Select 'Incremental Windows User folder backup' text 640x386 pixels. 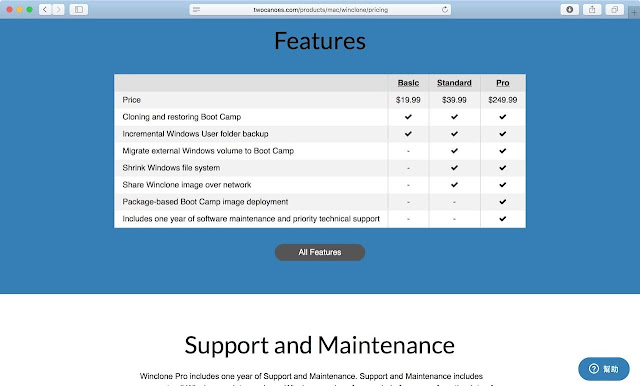click(195, 134)
